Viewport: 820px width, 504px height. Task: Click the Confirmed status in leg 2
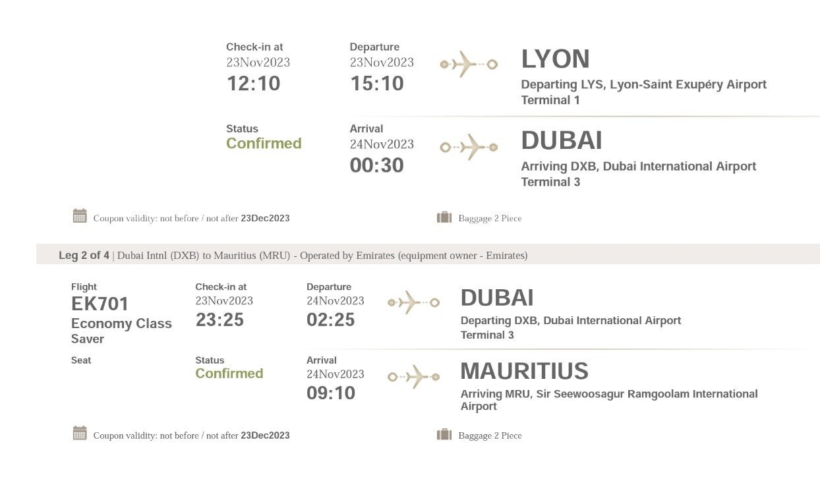229,373
